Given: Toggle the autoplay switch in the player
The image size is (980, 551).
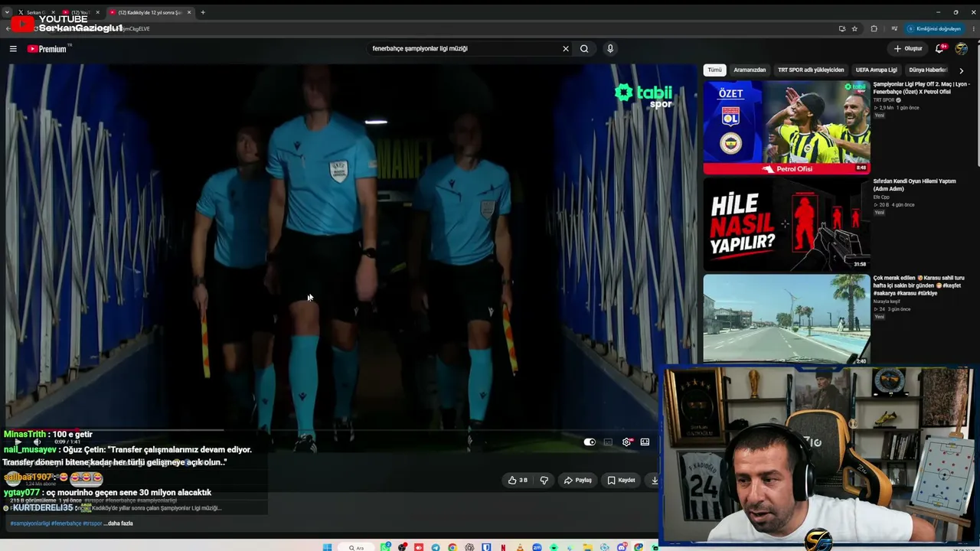Looking at the screenshot, I should click(x=590, y=442).
